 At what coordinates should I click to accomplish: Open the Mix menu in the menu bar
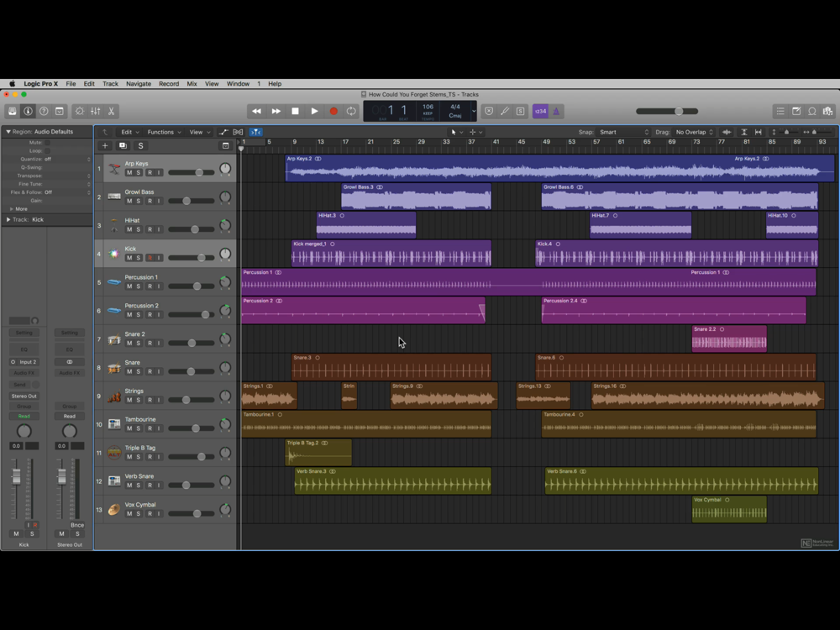[x=192, y=84]
